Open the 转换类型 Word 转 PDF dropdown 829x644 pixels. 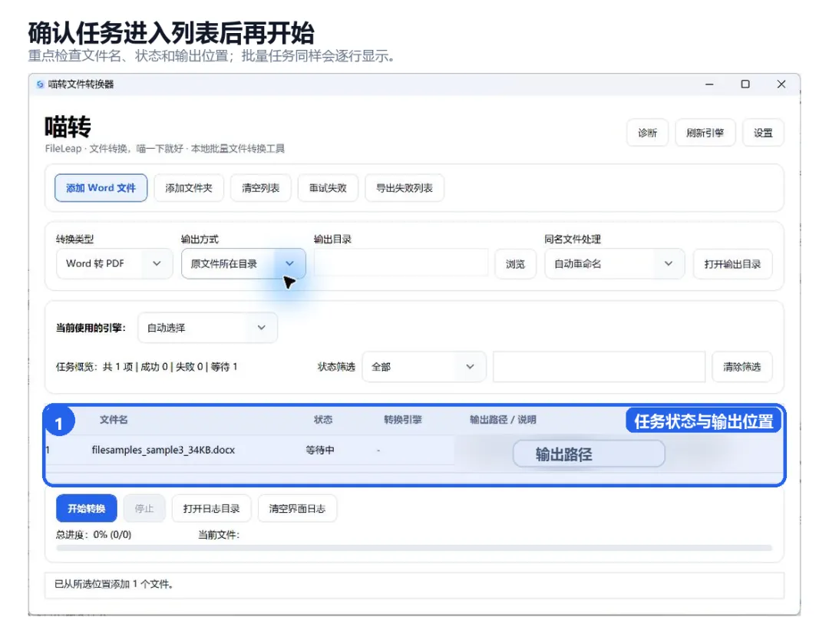pyautogui.click(x=114, y=264)
